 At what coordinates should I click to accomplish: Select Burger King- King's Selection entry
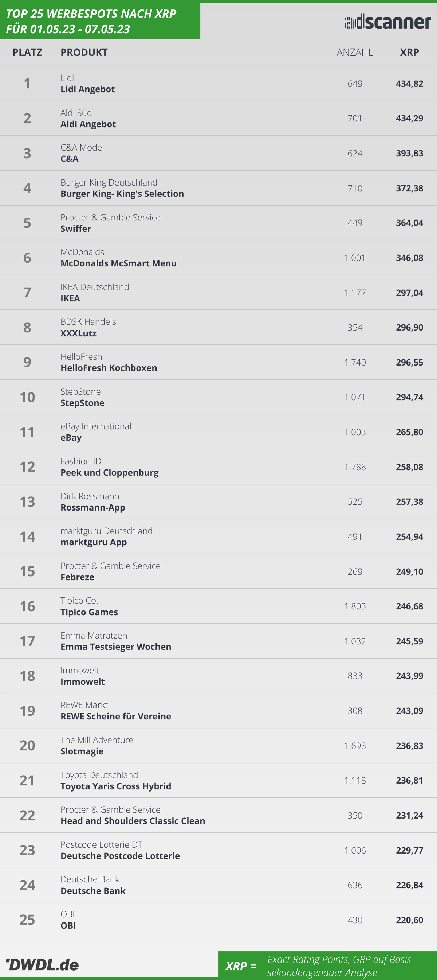122,194
